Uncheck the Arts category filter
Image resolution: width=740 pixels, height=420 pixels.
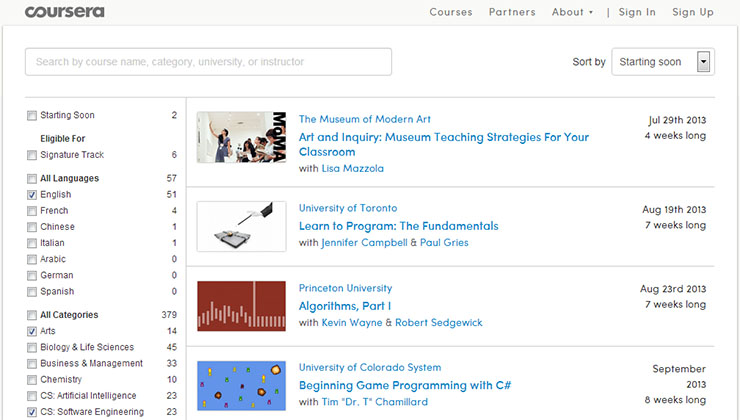pos(32,331)
